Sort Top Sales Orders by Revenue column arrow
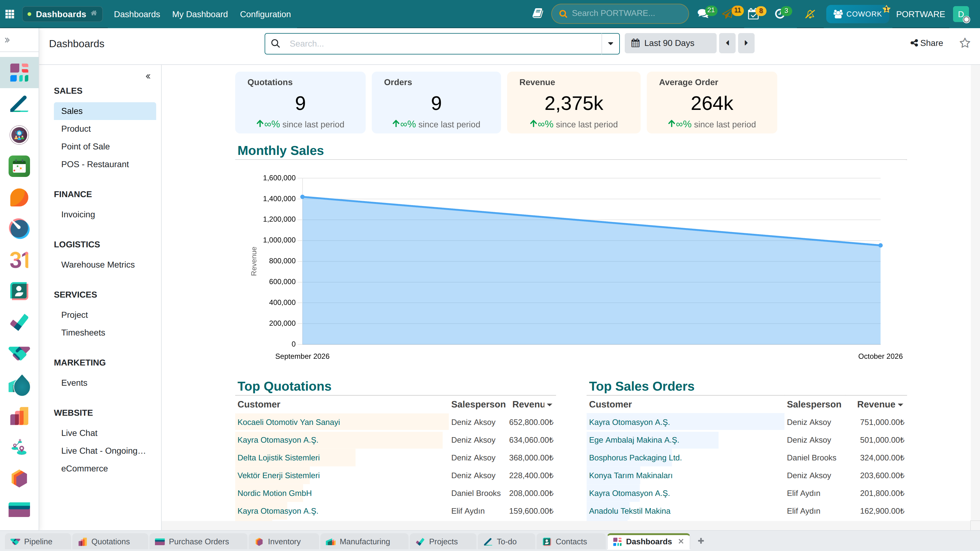 pyautogui.click(x=900, y=405)
